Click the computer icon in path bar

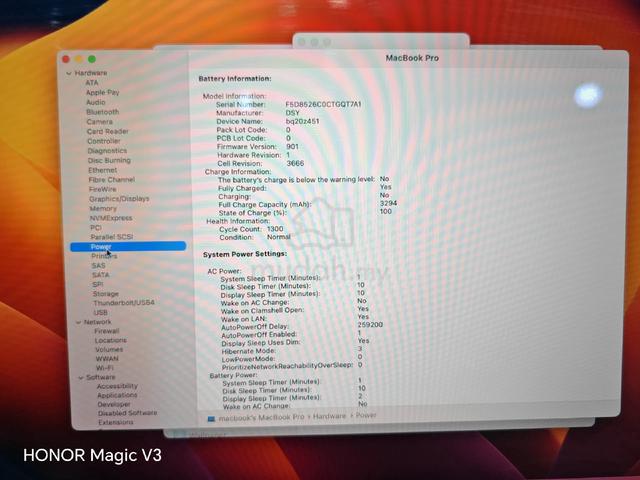pos(211,419)
